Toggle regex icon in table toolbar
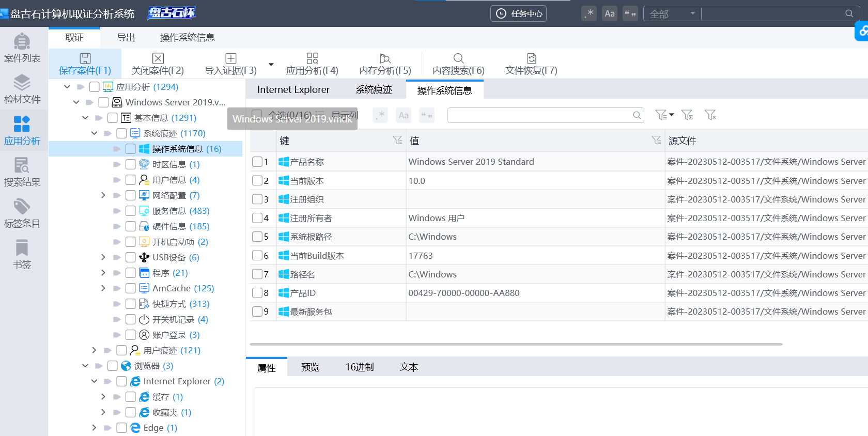868x436 pixels. tap(381, 115)
